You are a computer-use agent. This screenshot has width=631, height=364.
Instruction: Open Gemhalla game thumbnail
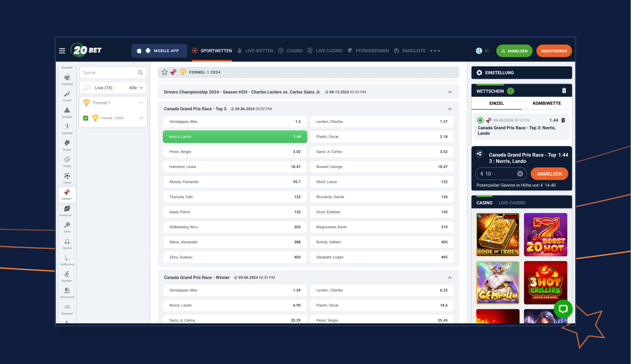pos(498,282)
